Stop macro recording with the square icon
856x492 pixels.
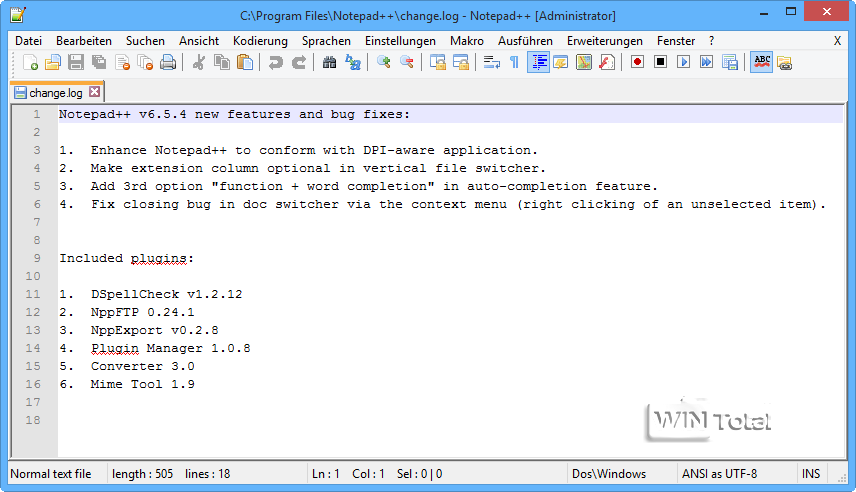tap(661, 62)
